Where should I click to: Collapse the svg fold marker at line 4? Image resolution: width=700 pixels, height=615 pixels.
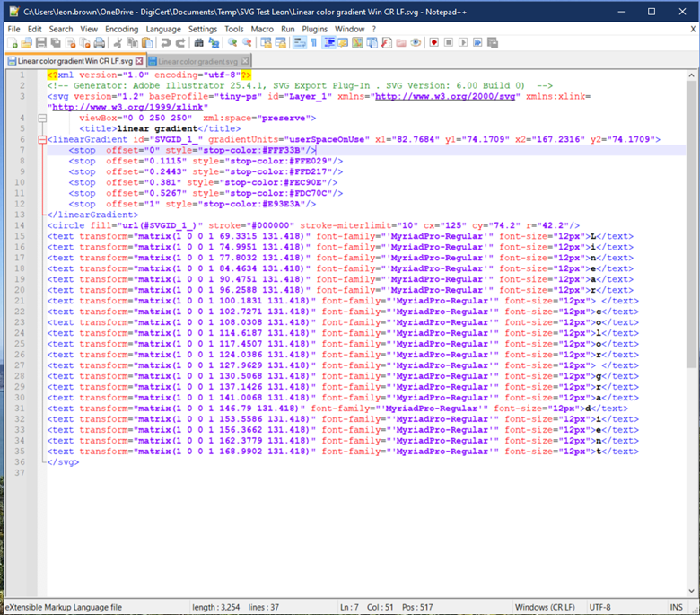tap(42, 119)
